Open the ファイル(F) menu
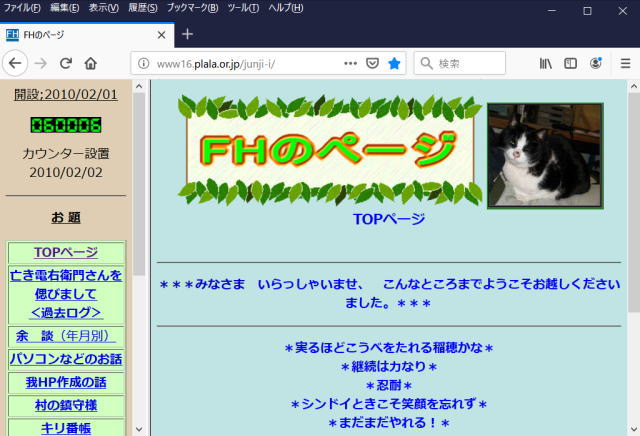 point(22,8)
